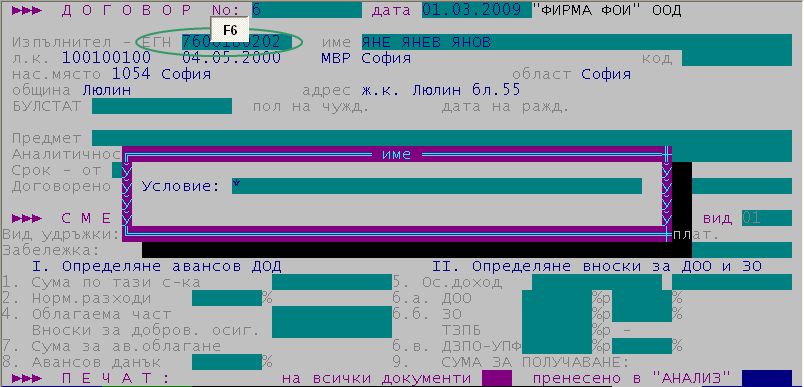804x387 pixels.
Task: Click the нас.място value 1054 София
Action: click(162, 74)
